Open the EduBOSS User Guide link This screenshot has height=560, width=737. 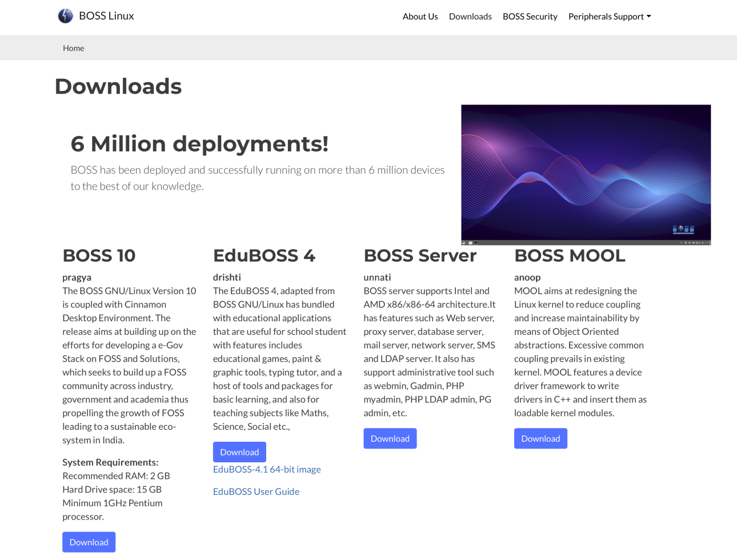(x=256, y=491)
